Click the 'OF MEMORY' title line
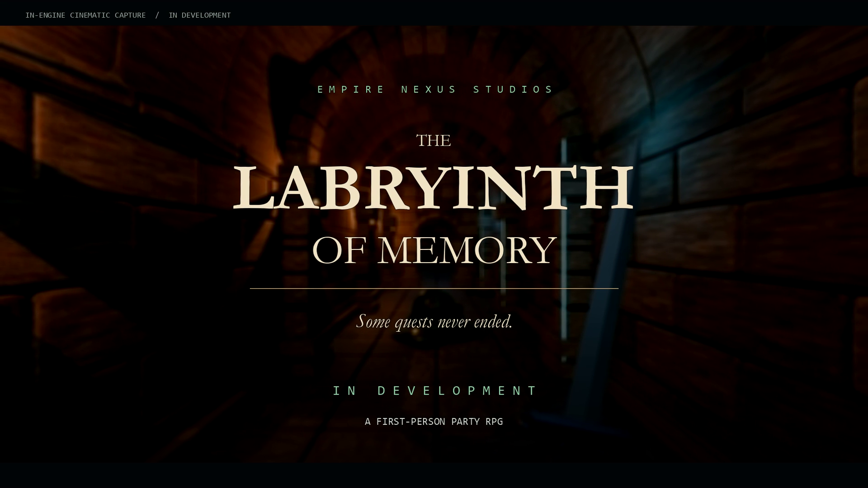 click(434, 250)
